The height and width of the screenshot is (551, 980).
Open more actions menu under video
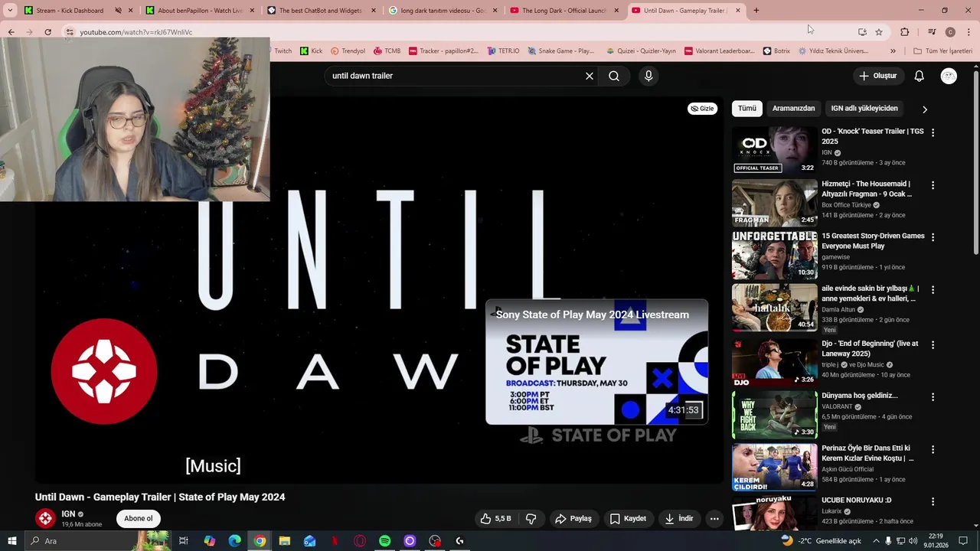(x=714, y=518)
